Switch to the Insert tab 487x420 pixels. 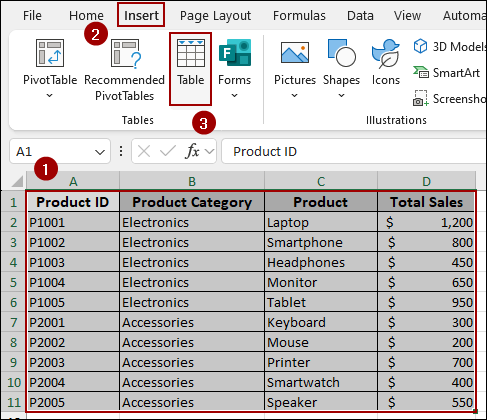point(141,15)
